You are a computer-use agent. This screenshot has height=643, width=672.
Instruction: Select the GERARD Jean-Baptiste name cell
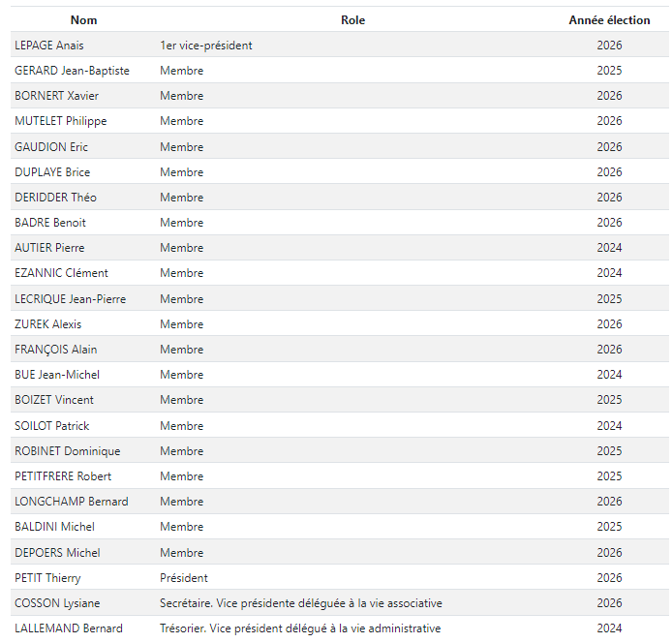(72, 71)
